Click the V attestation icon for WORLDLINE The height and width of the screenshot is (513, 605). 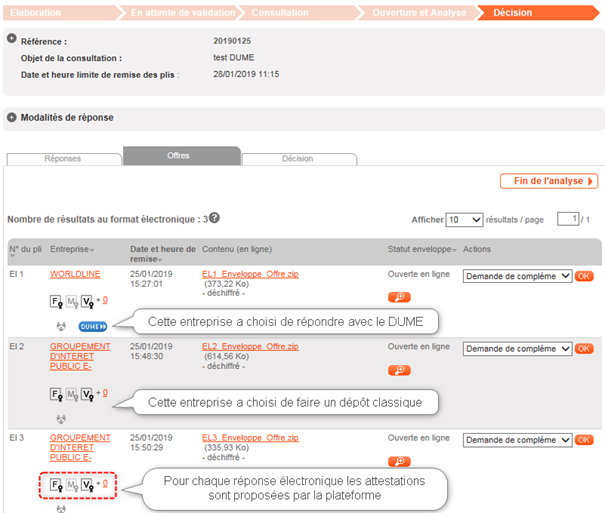pos(89,301)
